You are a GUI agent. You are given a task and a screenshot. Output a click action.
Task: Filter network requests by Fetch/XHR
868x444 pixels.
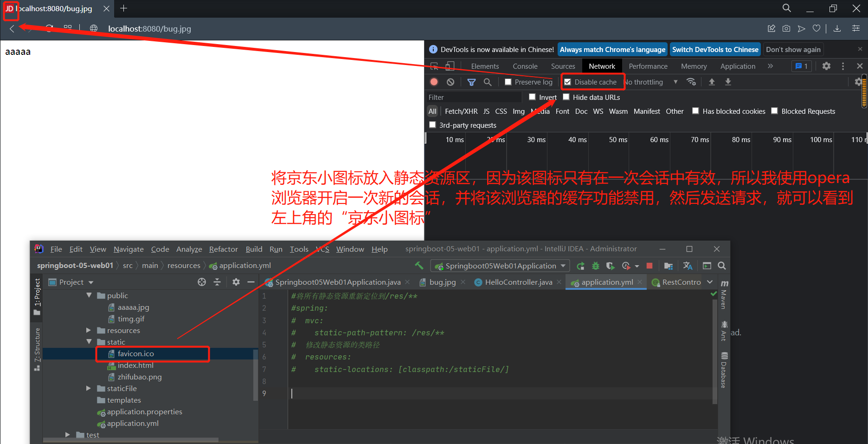tap(461, 111)
